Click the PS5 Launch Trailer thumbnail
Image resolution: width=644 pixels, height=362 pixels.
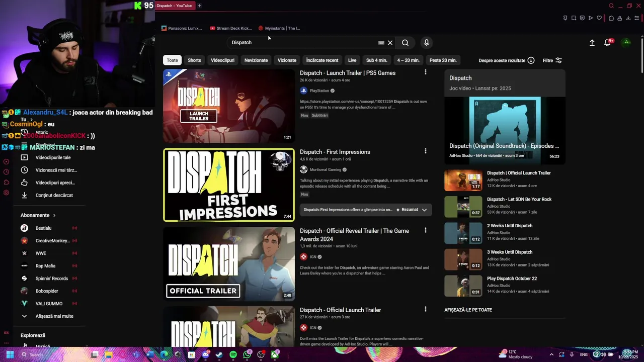point(229,106)
